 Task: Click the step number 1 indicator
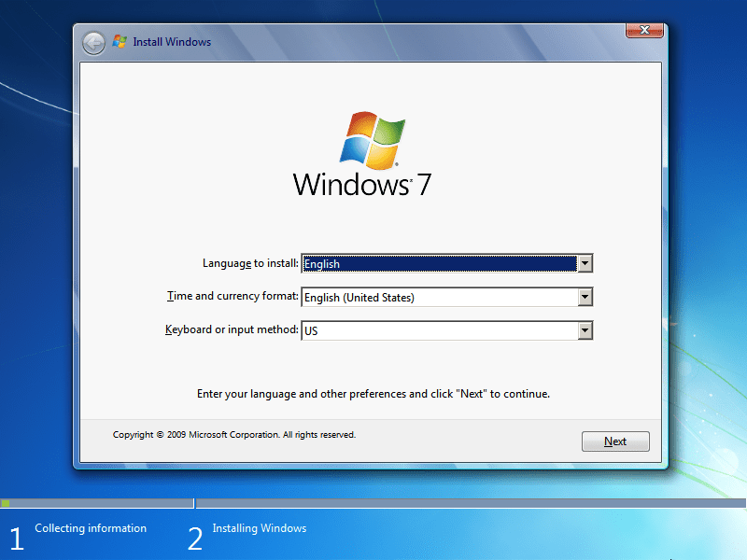15,539
